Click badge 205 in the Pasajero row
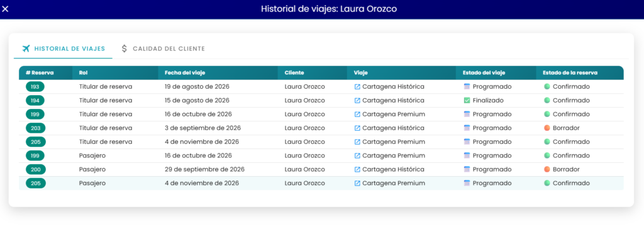Image resolution: width=644 pixels, height=229 pixels. 35,183
